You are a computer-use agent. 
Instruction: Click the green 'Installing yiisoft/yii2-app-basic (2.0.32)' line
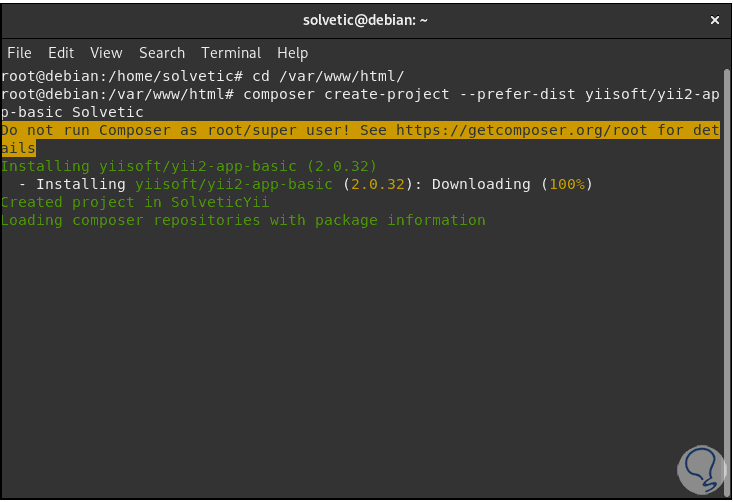[x=189, y=166]
